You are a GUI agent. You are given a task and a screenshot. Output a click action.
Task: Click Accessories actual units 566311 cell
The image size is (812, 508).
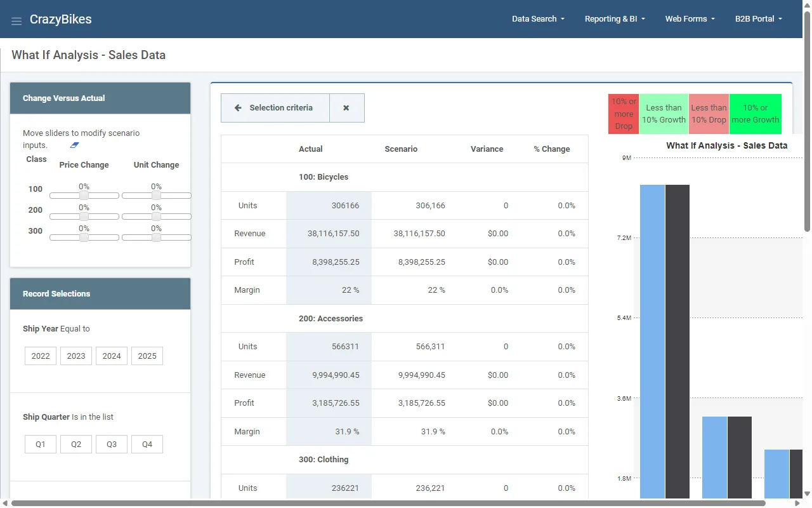pos(329,347)
